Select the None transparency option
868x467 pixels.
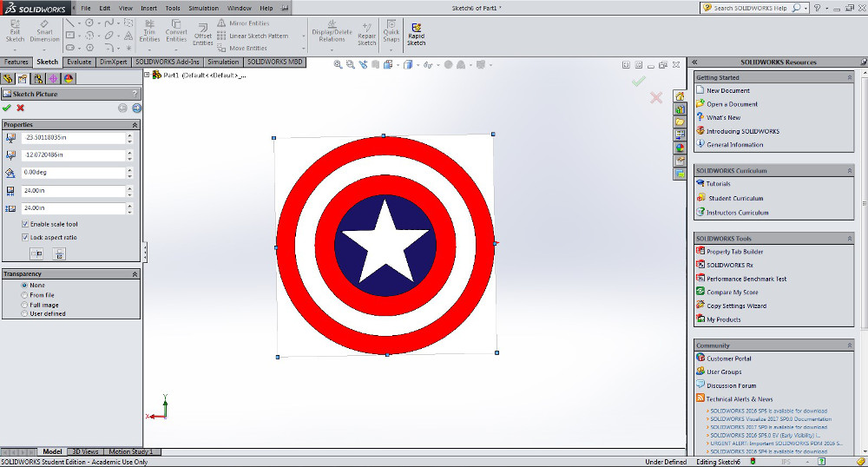[x=24, y=285]
